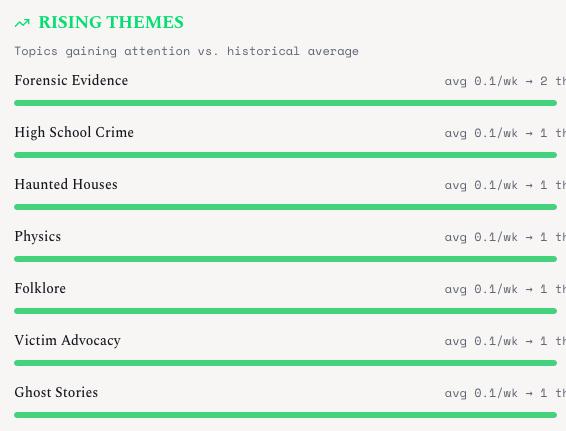Open the High School Crime theme
Viewport: 566px width, 431px height.
74,132
